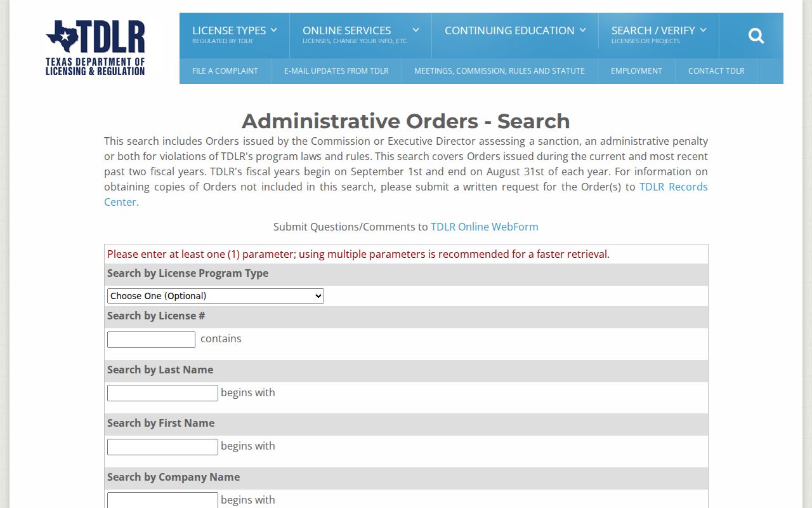This screenshot has width=812, height=508.
Task: Open Contact TDLR menu item
Action: coord(716,71)
